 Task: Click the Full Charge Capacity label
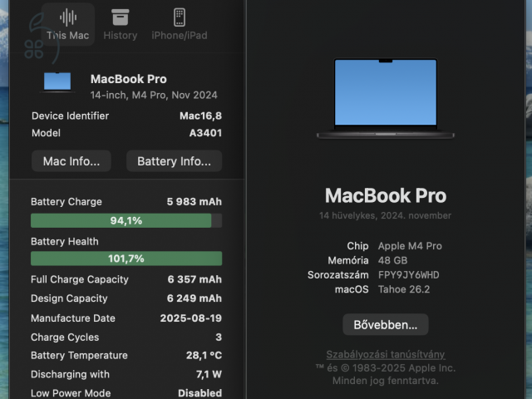click(x=80, y=279)
